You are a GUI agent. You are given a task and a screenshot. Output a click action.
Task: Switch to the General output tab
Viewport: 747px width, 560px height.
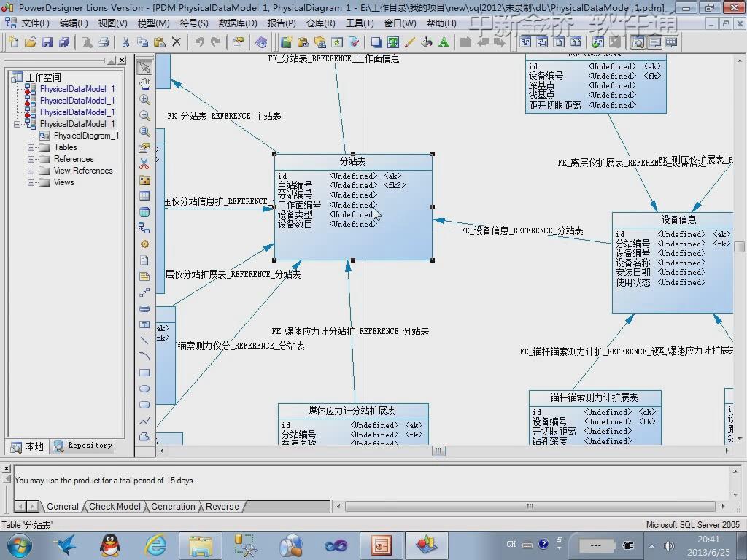tap(63, 507)
